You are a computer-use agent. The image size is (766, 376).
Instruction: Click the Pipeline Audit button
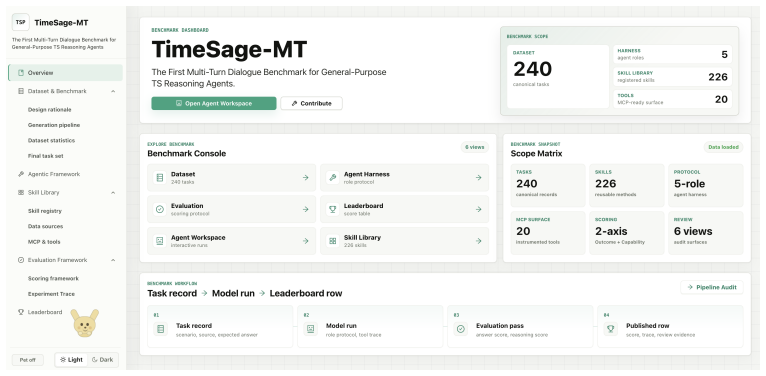point(712,288)
